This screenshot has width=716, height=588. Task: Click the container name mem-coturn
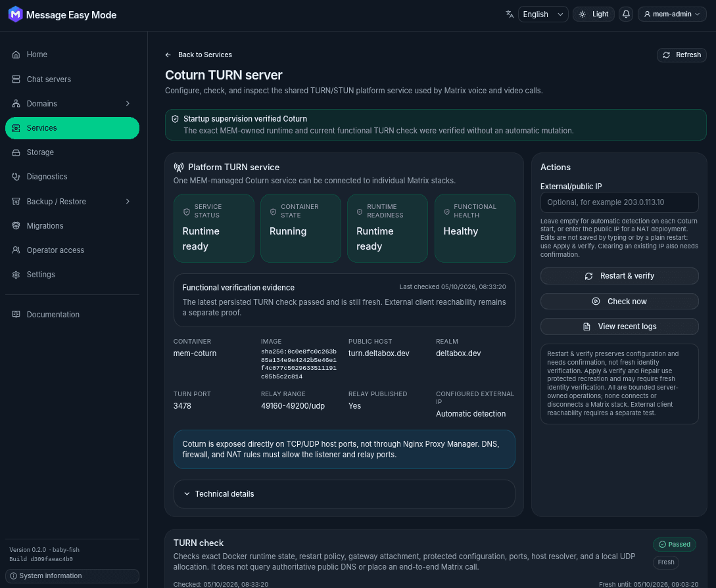195,353
